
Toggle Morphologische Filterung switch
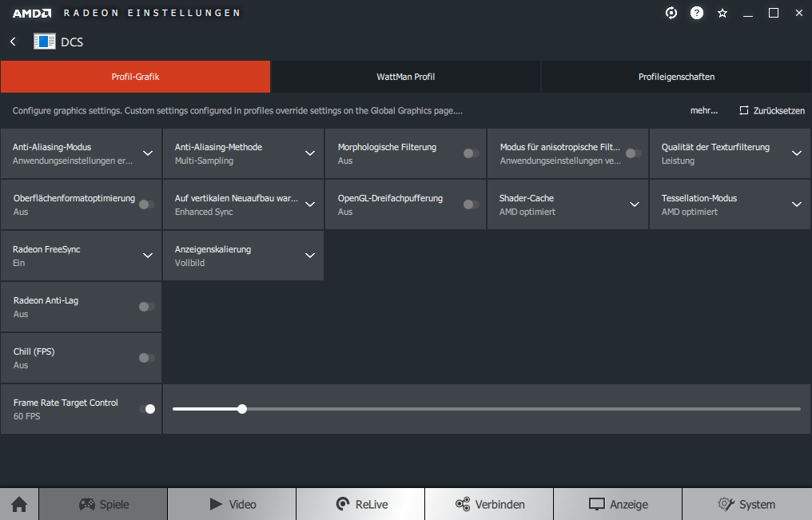(471, 153)
